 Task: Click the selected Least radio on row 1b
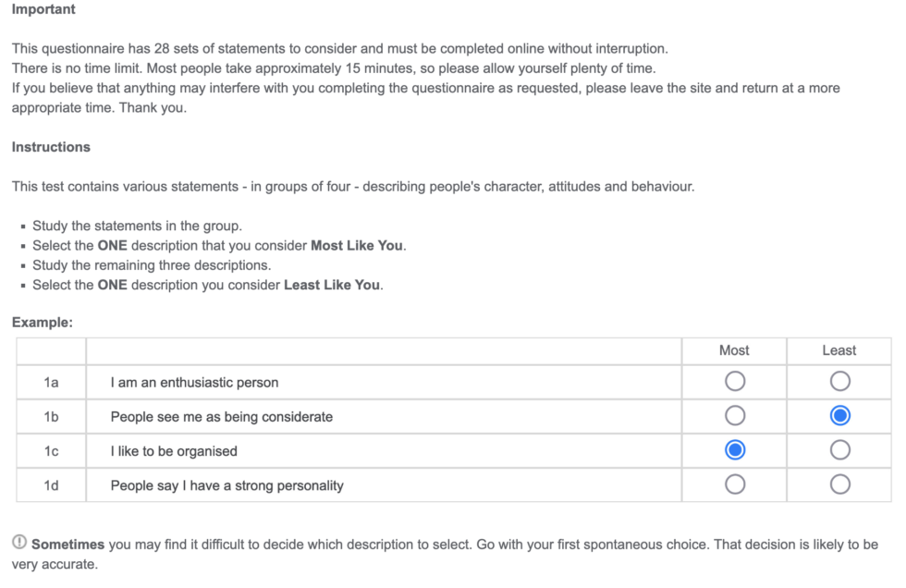click(839, 415)
